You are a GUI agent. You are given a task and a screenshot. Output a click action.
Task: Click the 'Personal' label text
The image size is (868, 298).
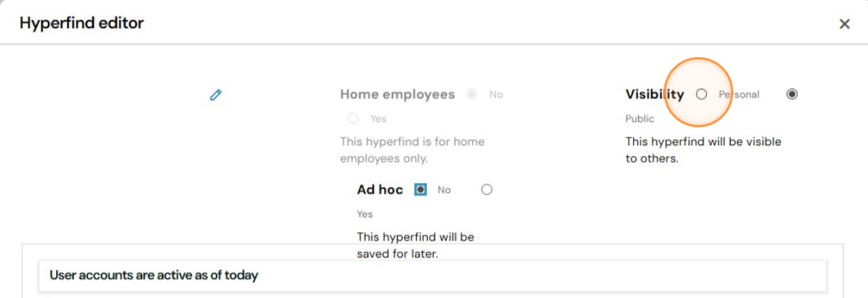click(x=739, y=94)
